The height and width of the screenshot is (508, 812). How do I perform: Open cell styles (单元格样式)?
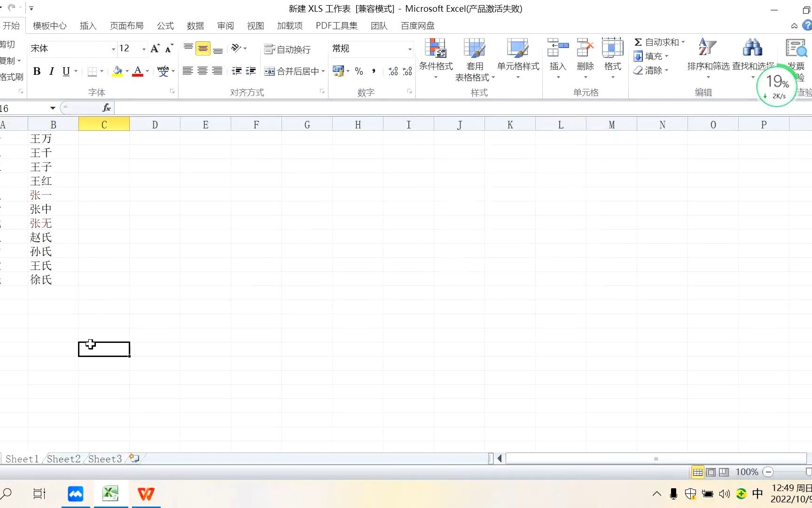518,59
